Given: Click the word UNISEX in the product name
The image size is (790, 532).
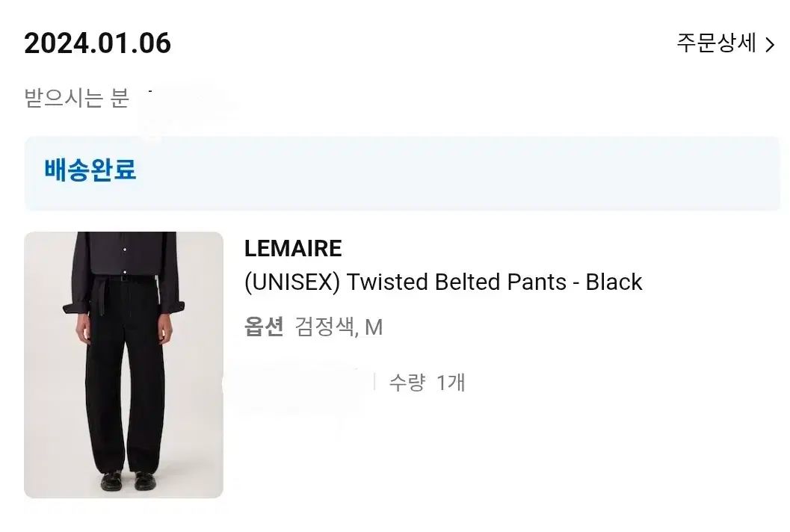Looking at the screenshot, I should coord(292,282).
